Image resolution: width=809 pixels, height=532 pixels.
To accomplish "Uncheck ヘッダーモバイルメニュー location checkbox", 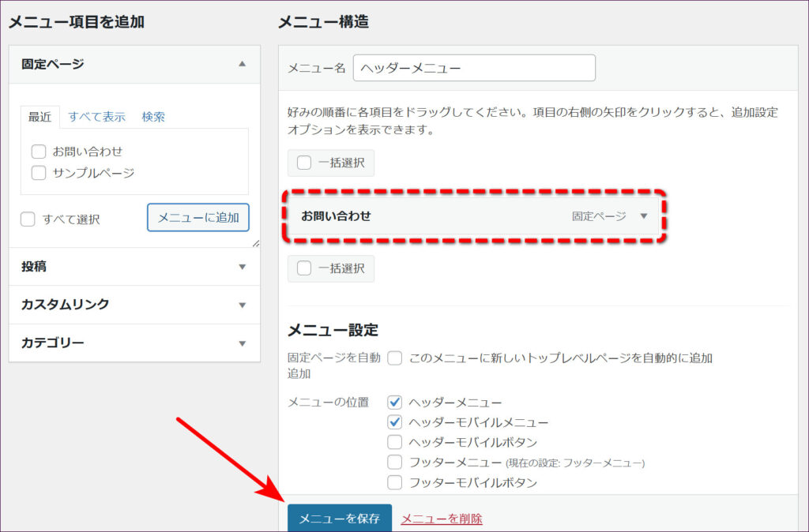I will point(395,422).
